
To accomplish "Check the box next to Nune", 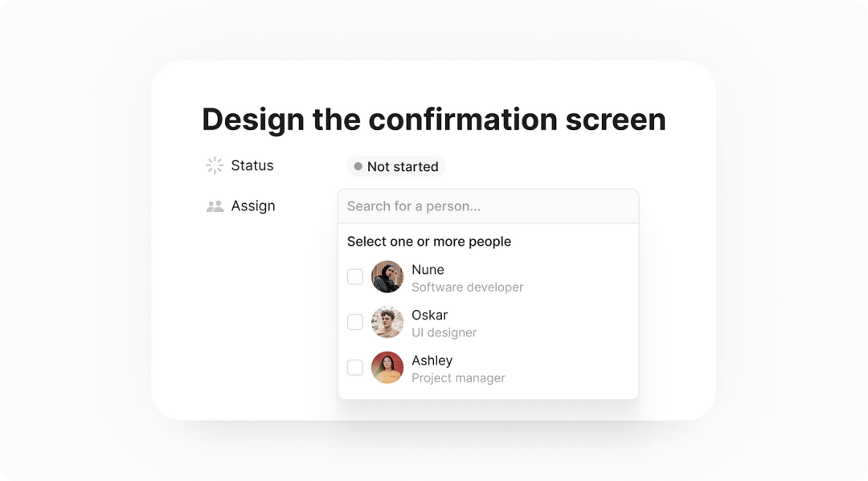I will 355,277.
